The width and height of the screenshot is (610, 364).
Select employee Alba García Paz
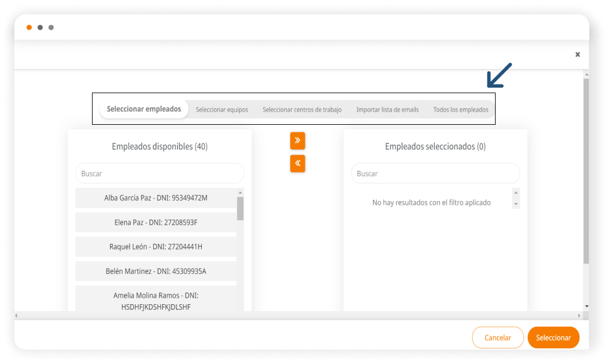[155, 198]
